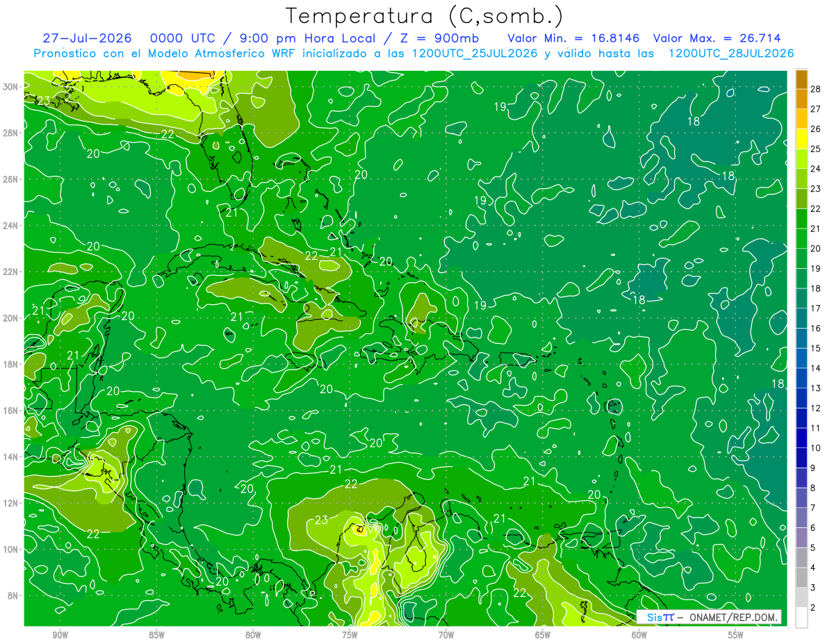Click the longitude axis label "65W"
This screenshot has height=644, width=834.
tap(543, 636)
